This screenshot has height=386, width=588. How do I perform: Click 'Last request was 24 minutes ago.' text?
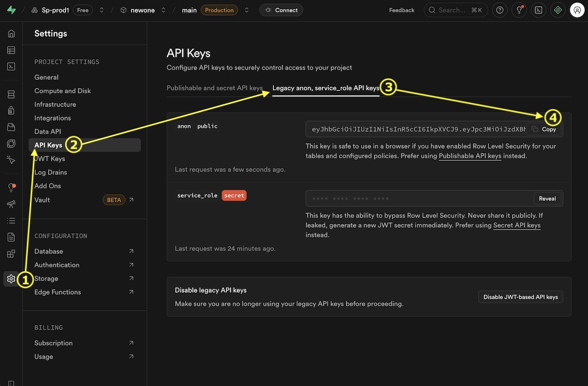click(225, 249)
